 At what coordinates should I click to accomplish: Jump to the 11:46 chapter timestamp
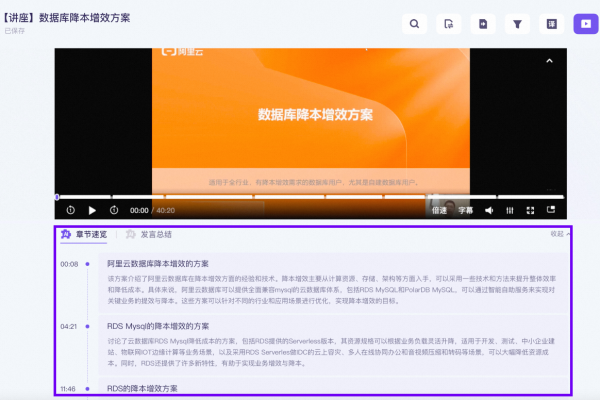[x=68, y=389]
